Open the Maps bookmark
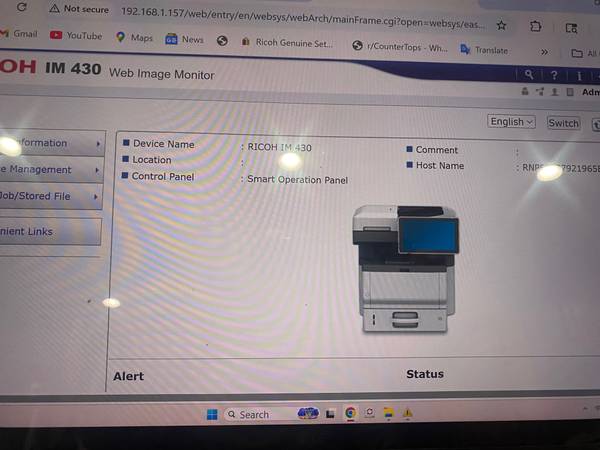600x450 pixels. (134, 38)
